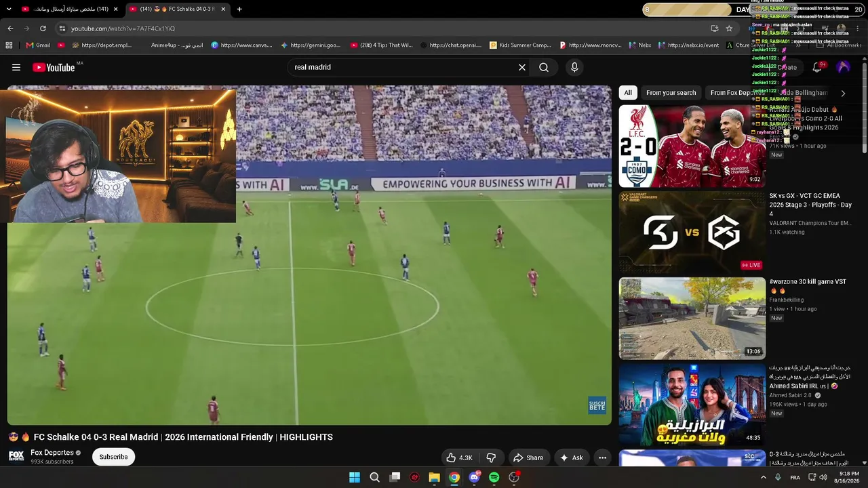Open the Frankbekilling channel name

(787, 300)
